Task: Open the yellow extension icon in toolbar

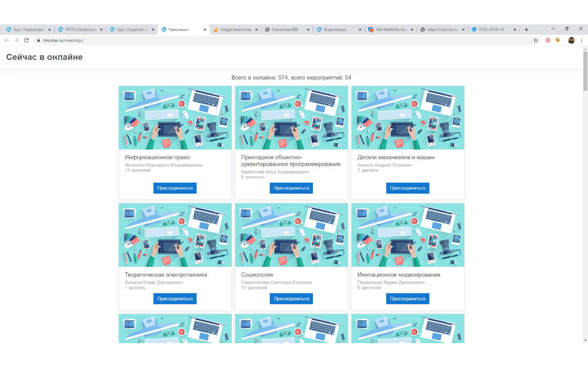Action: coord(558,40)
